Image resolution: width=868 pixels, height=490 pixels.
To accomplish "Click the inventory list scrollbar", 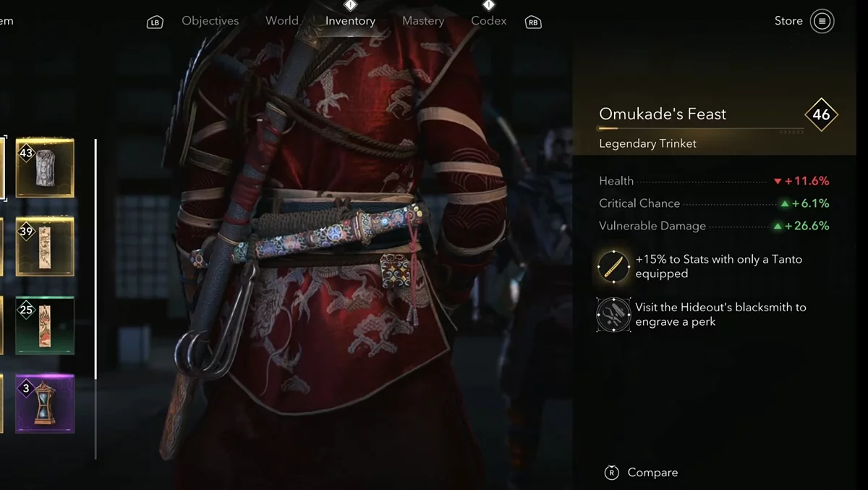I will [95, 298].
